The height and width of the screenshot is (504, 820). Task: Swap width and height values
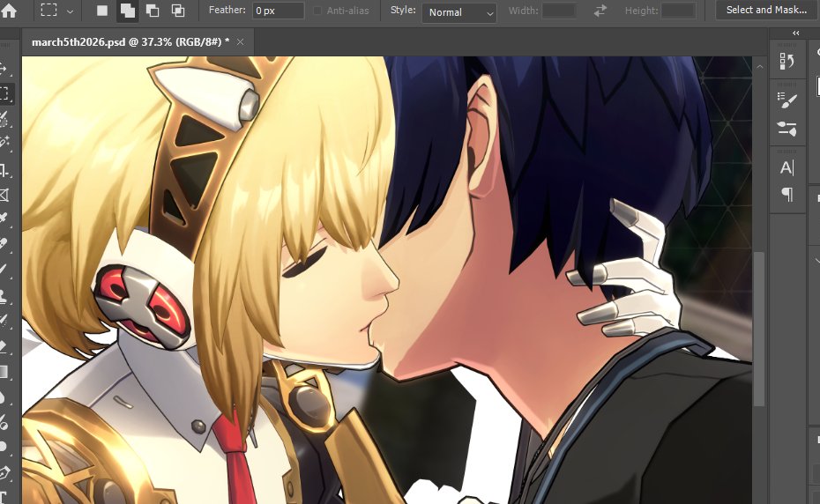pos(600,11)
